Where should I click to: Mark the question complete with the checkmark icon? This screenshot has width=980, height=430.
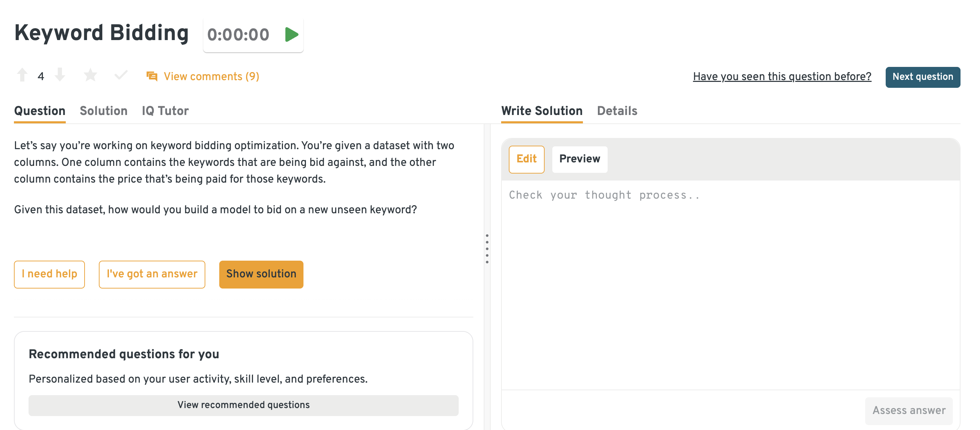pyautogui.click(x=121, y=75)
